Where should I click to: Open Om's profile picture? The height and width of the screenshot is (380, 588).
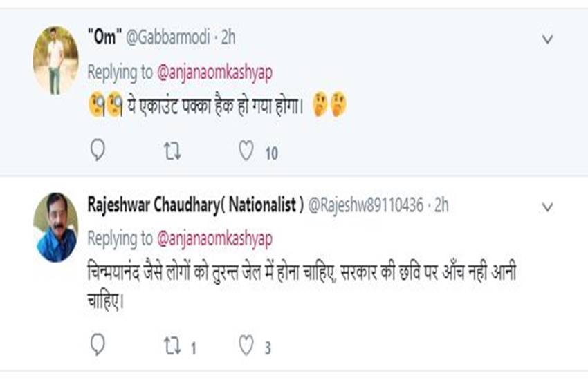point(56,60)
